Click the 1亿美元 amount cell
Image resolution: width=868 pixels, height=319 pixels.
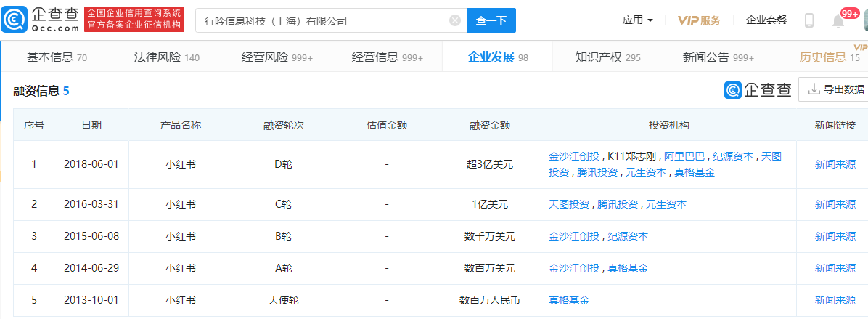point(489,204)
